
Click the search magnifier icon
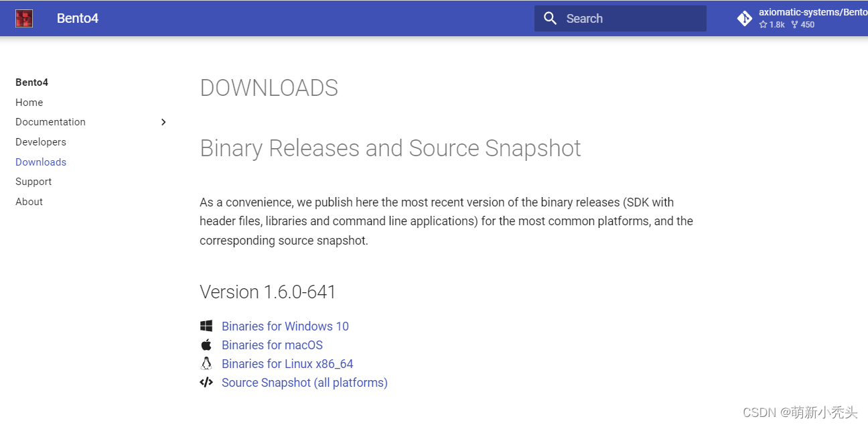pos(551,18)
